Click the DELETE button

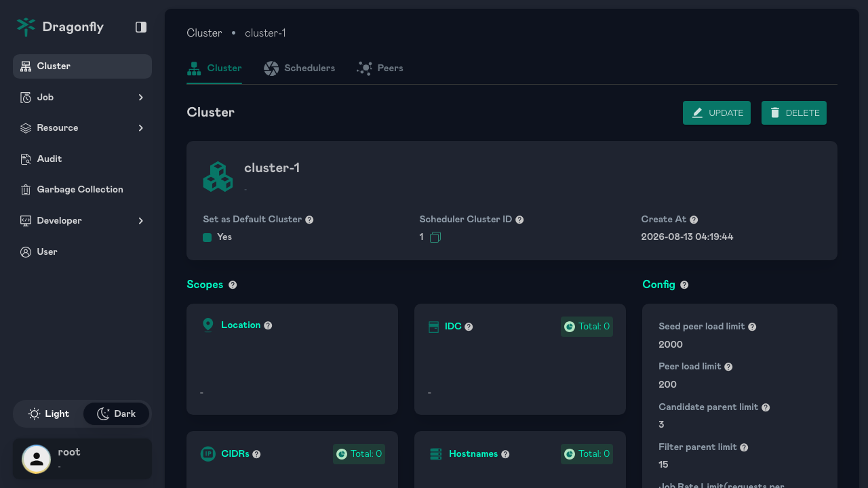point(794,113)
